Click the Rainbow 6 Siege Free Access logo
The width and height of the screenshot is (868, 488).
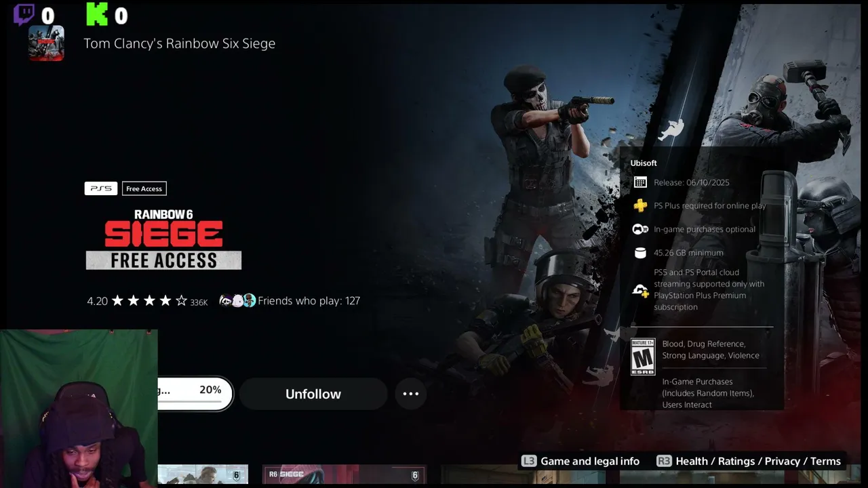[x=163, y=239]
